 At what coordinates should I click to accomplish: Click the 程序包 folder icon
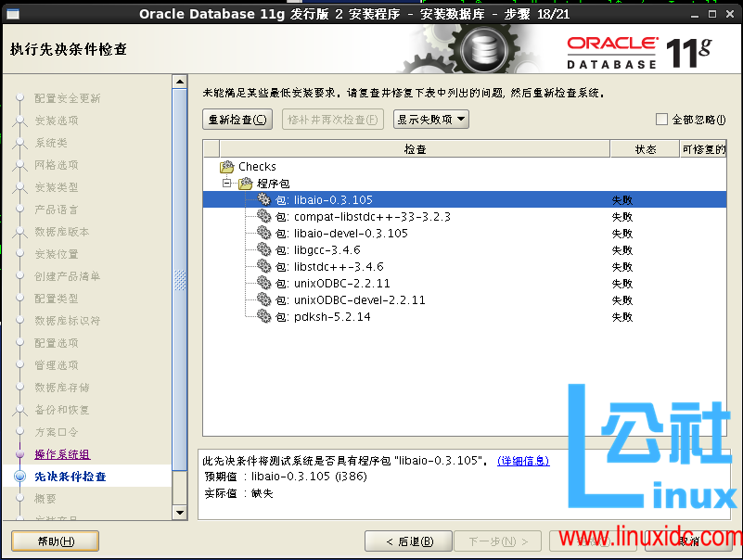coord(247,183)
